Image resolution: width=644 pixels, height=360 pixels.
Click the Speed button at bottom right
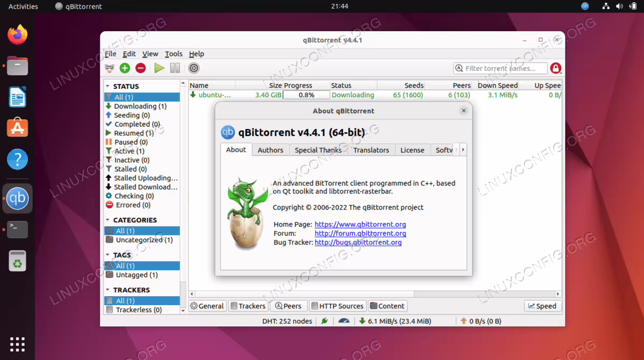point(543,306)
